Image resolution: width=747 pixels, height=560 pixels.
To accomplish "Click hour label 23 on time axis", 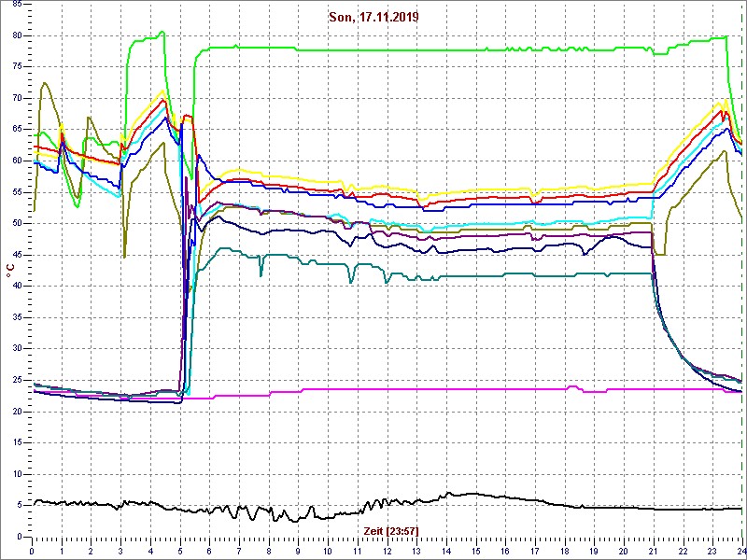I will point(712,550).
